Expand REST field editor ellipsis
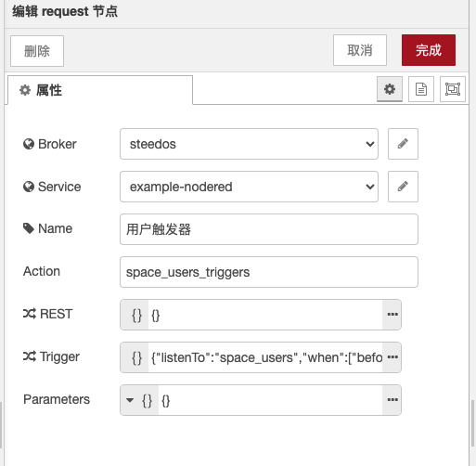This screenshot has height=466, width=476. pyautogui.click(x=392, y=315)
